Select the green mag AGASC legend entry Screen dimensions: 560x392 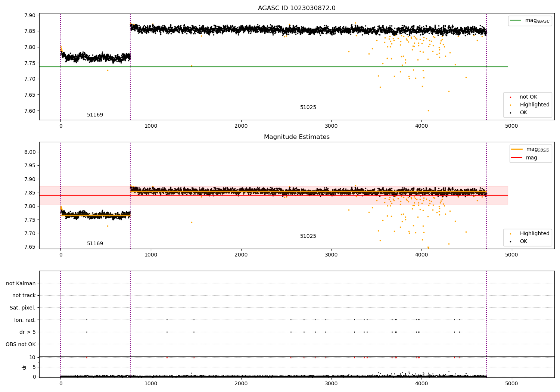(x=530, y=21)
